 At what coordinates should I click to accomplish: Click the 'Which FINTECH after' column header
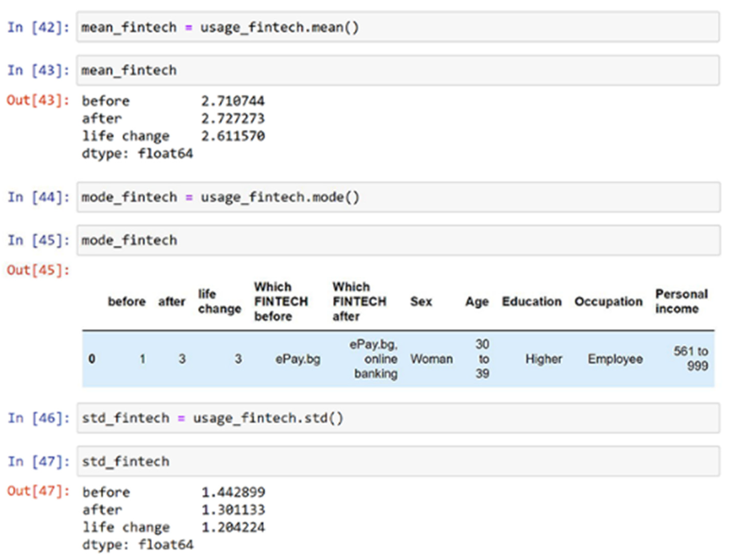359,301
